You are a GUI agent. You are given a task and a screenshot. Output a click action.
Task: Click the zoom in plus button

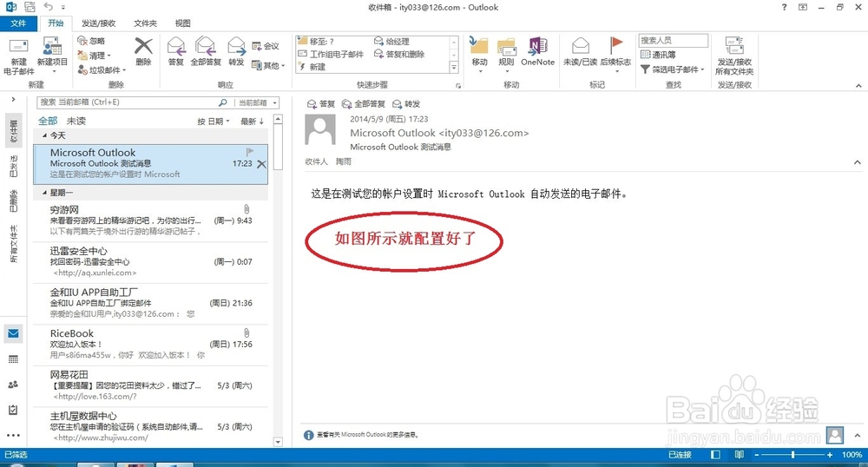[829, 454]
